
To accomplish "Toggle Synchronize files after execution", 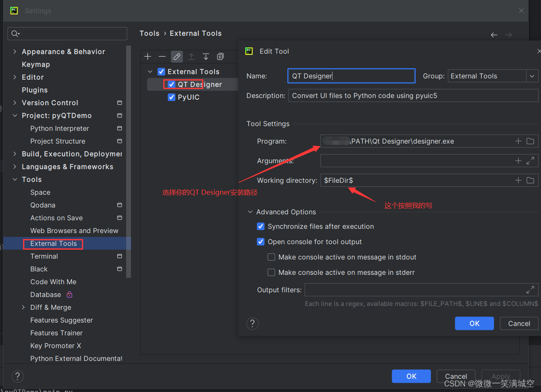I will click(x=261, y=226).
